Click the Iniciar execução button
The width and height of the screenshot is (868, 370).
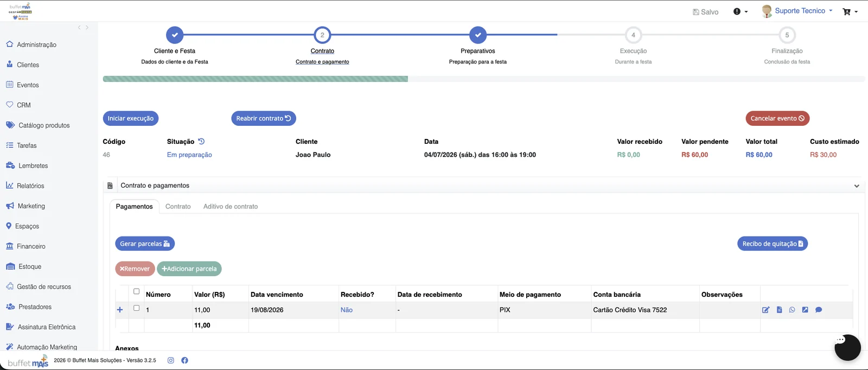click(x=131, y=118)
